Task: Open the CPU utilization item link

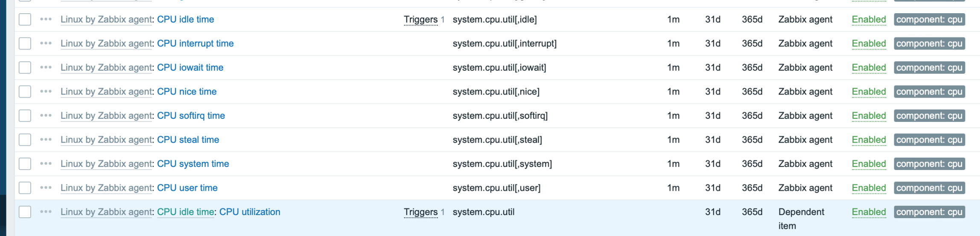Action: (250, 212)
